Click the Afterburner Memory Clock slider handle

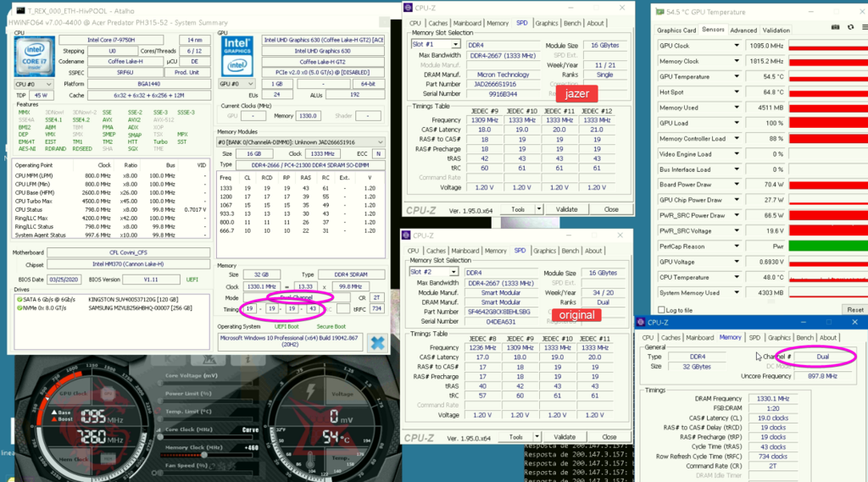(205, 455)
